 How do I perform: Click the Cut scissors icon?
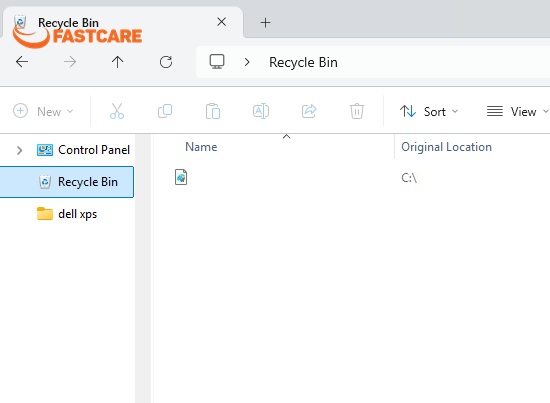(x=117, y=112)
